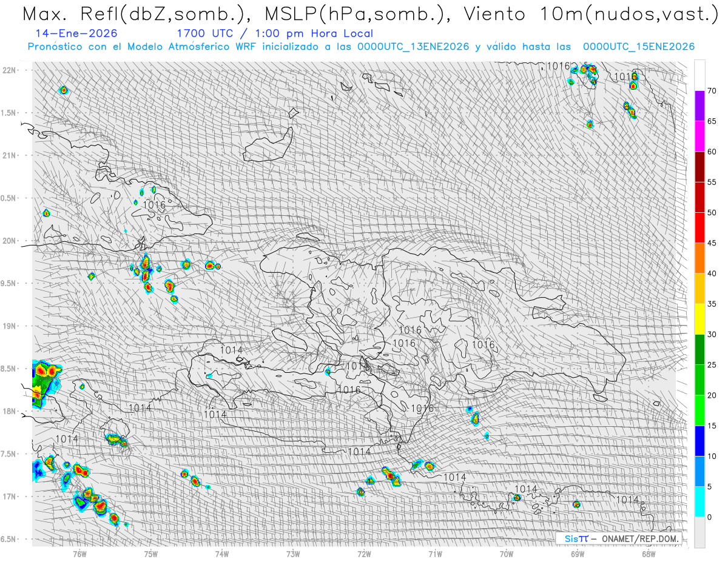
Task: Click the '20N' latitude axis label
Action: pyautogui.click(x=10, y=241)
